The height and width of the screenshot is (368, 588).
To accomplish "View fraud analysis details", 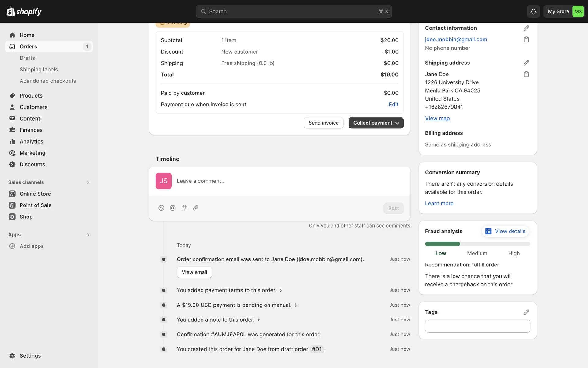I will [505, 232].
